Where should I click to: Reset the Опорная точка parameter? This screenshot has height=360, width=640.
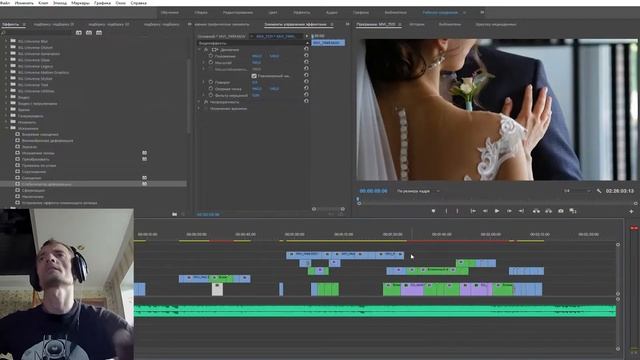[306, 88]
